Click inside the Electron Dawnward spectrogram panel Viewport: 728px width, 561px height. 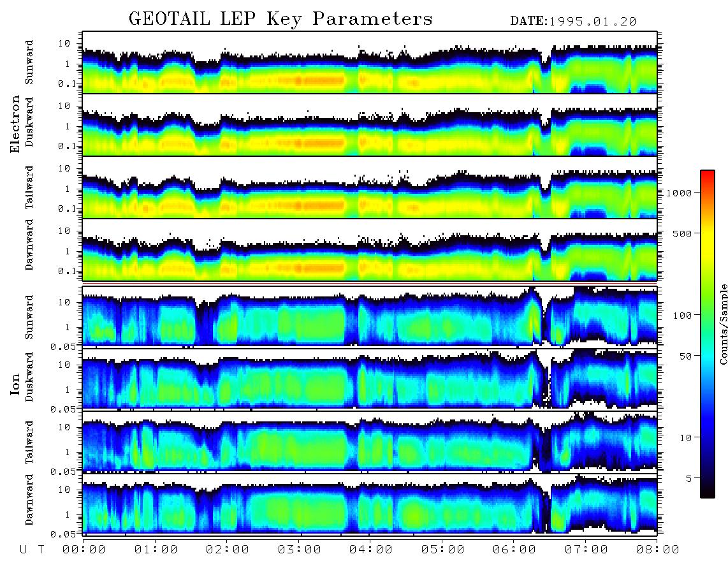tap(370, 250)
